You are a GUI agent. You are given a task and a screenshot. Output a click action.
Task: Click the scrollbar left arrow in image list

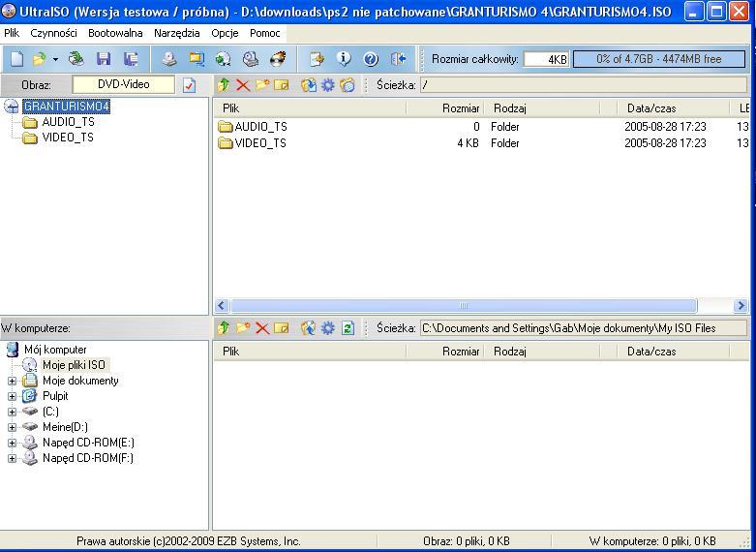pyautogui.click(x=222, y=305)
